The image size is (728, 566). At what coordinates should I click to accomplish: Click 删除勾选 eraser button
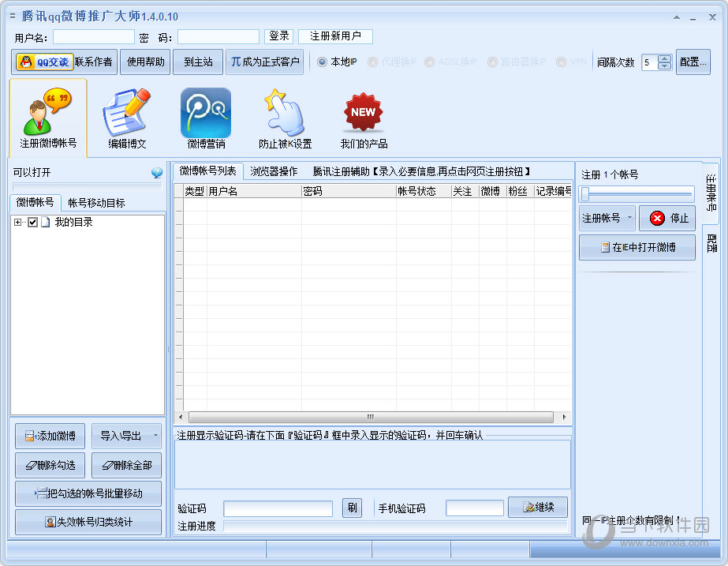click(50, 465)
